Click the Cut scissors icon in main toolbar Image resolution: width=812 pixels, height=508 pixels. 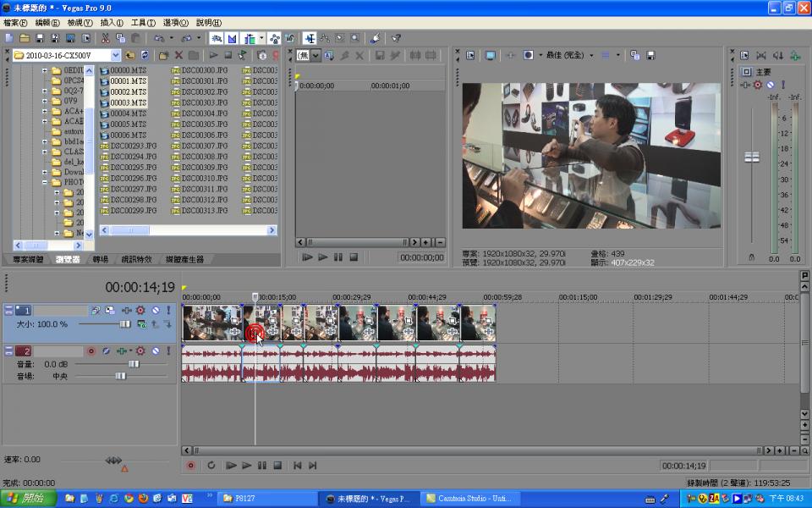tap(106, 38)
